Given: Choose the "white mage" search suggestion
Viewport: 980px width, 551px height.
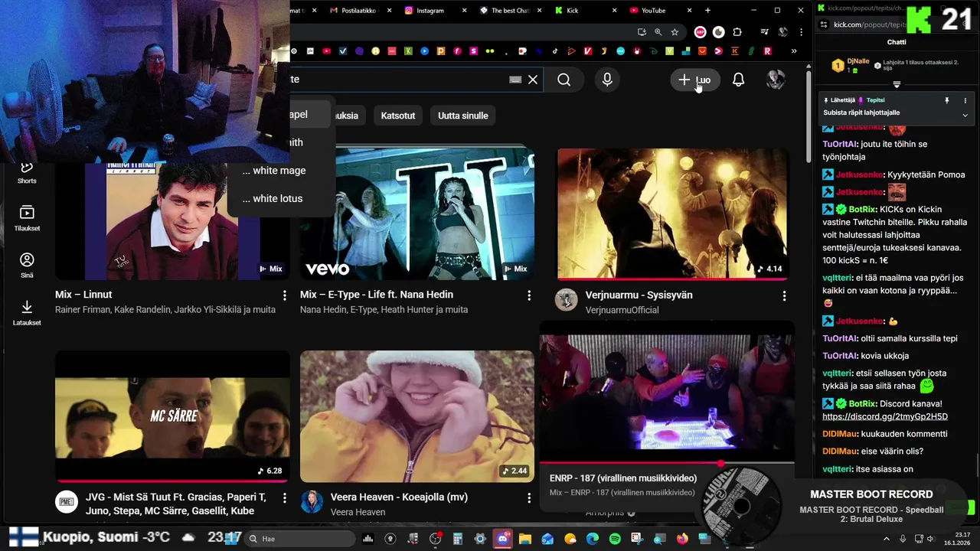Looking at the screenshot, I should [x=274, y=171].
